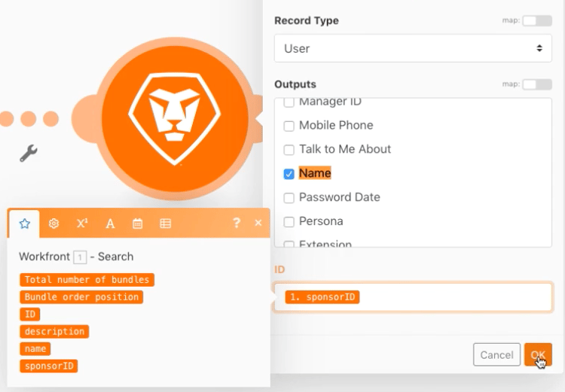565x392 pixels.
Task: Click the question mark help icon
Action: [x=237, y=223]
